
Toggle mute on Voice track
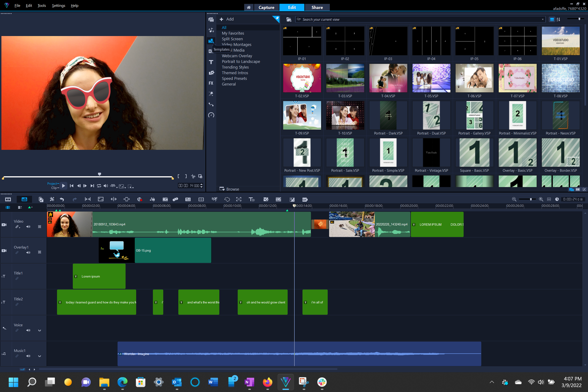click(x=28, y=331)
